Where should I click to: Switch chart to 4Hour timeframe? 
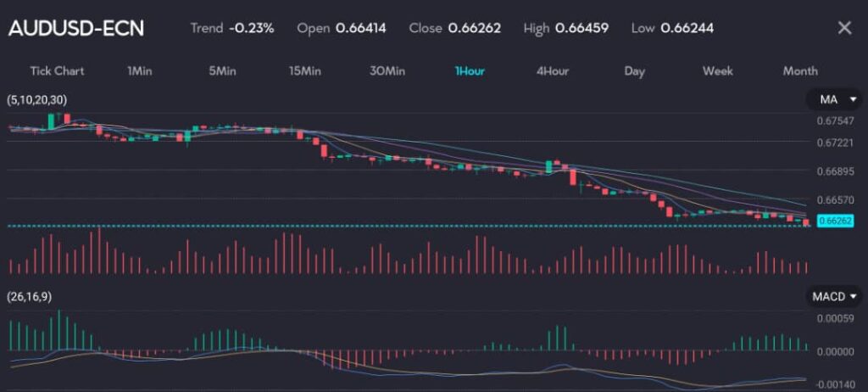point(553,71)
